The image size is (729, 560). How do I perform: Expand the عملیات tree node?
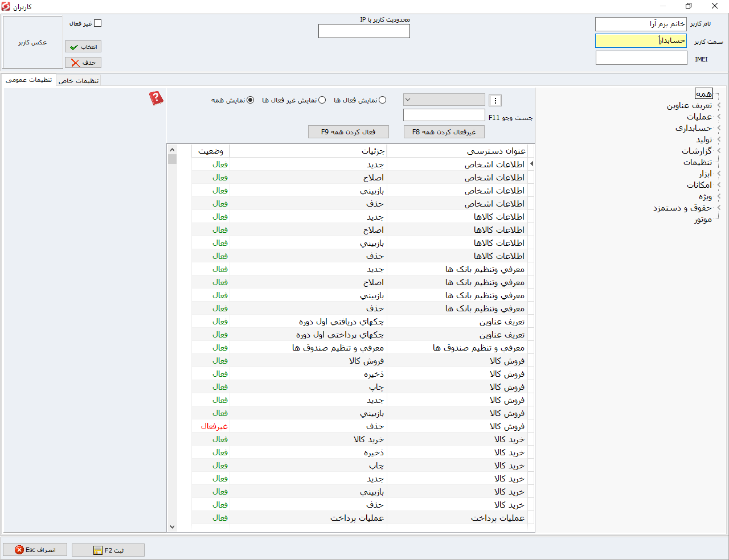point(719,117)
